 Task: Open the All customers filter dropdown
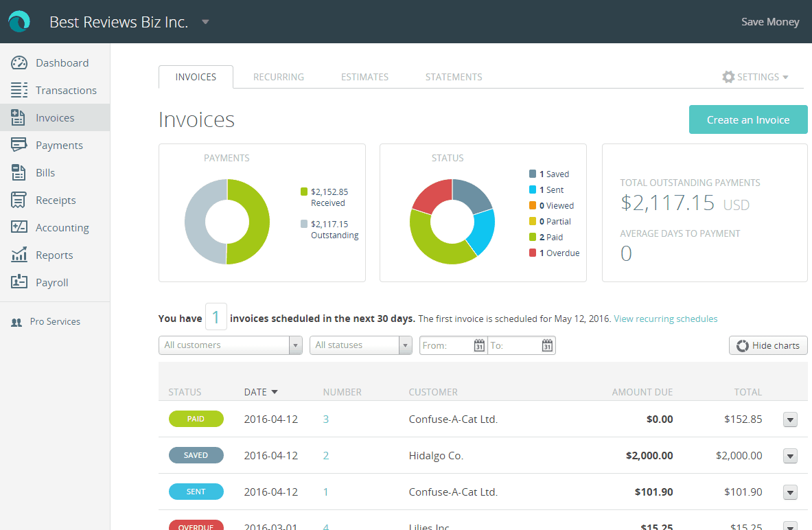click(x=230, y=345)
